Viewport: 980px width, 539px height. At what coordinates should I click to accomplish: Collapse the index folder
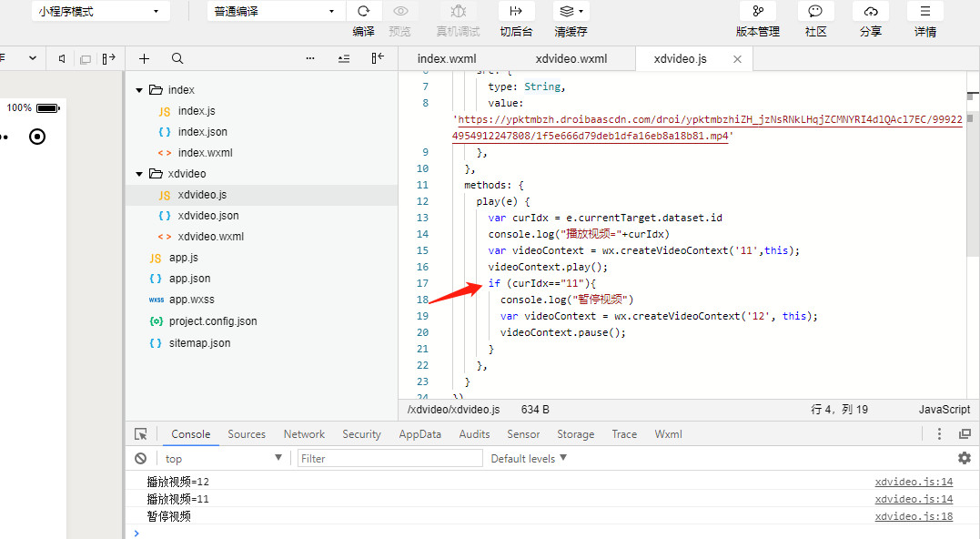click(139, 90)
